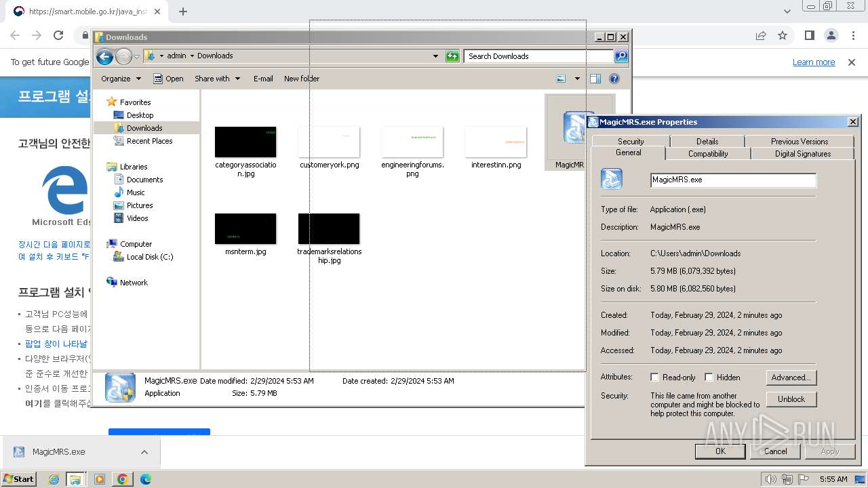The image size is (868, 488).
Task: Click the Advanced... button
Action: pyautogui.click(x=791, y=378)
